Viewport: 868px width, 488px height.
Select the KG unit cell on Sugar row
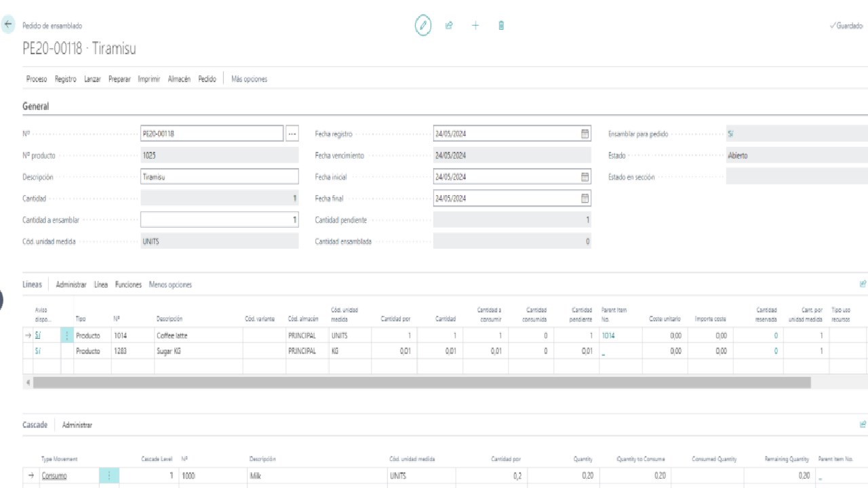[350, 351]
